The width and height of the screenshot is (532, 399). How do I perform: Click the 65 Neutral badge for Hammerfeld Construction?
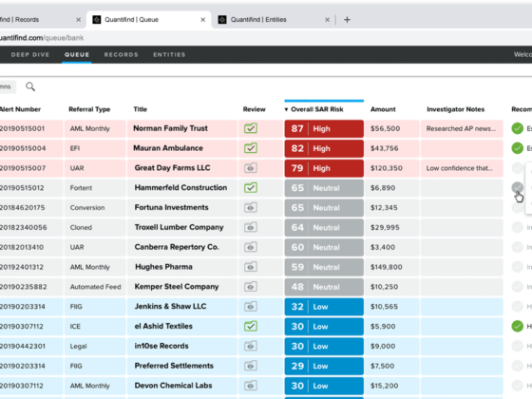[x=324, y=188]
